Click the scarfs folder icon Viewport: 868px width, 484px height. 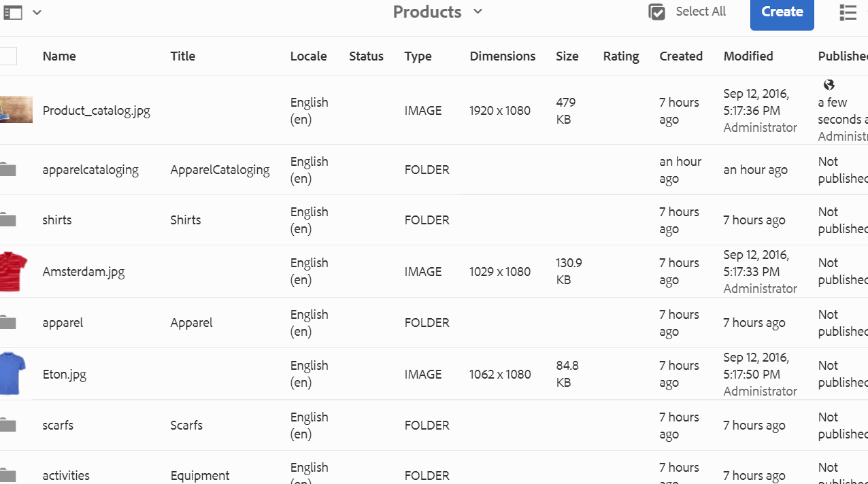(8, 426)
